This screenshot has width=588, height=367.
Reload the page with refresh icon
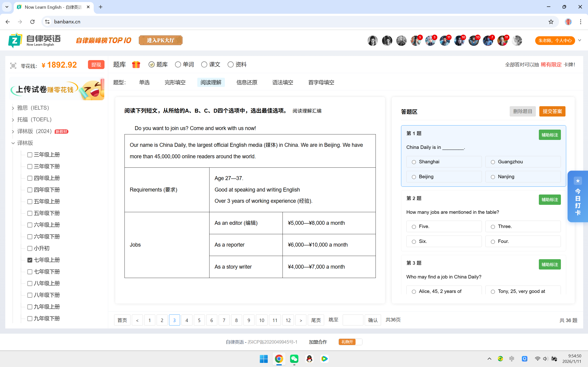click(32, 22)
